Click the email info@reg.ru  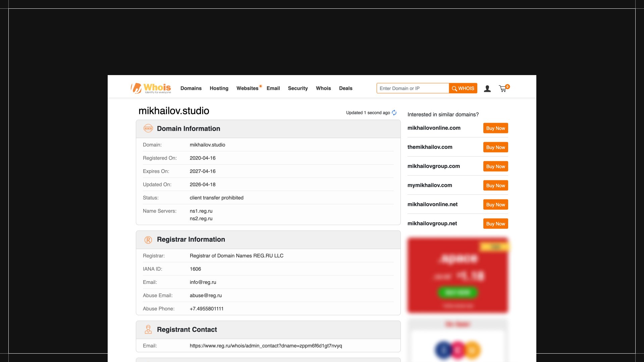[203, 282]
